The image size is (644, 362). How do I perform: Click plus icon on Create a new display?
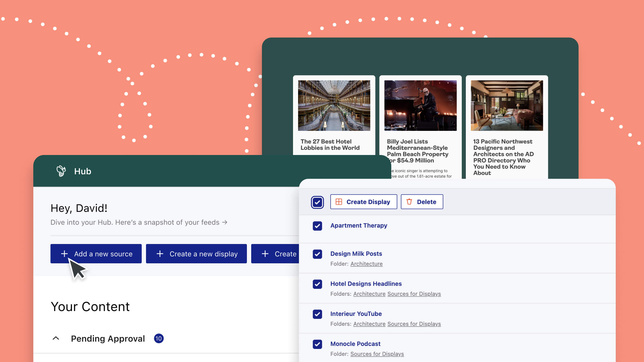(160, 254)
